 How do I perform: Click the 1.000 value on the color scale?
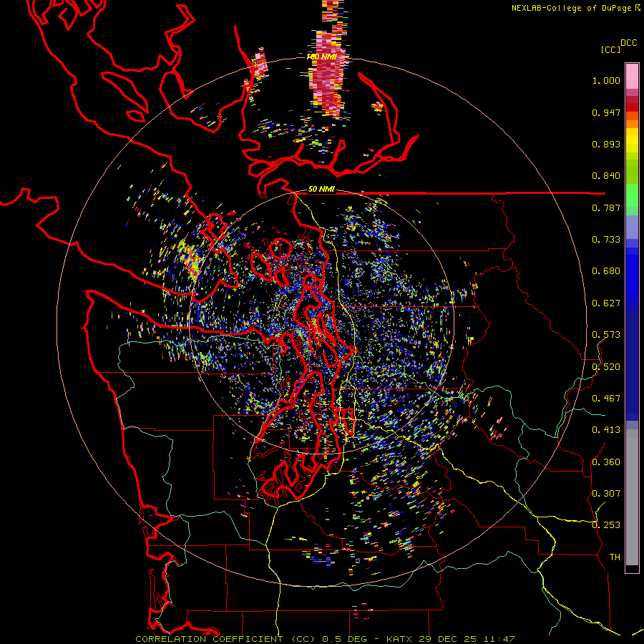pyautogui.click(x=606, y=80)
